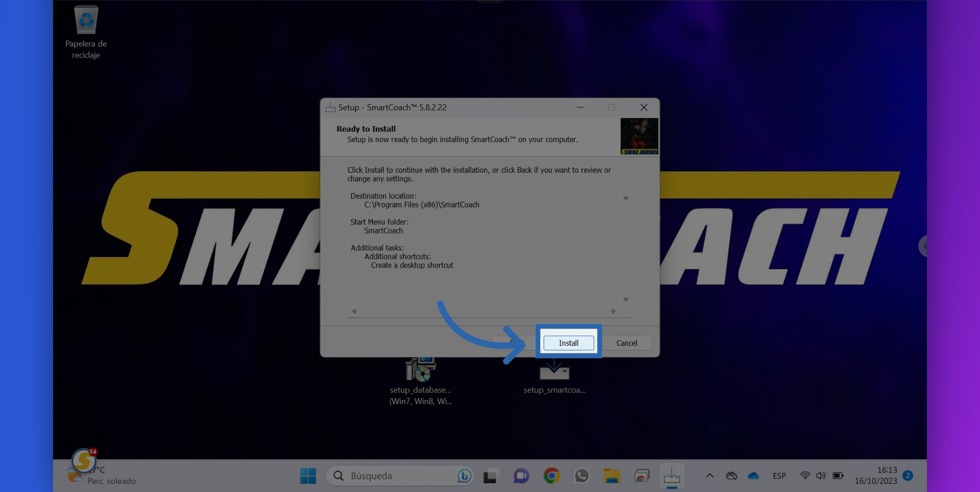Show hidden system tray icons
This screenshot has width=980, height=492.
pyautogui.click(x=709, y=476)
